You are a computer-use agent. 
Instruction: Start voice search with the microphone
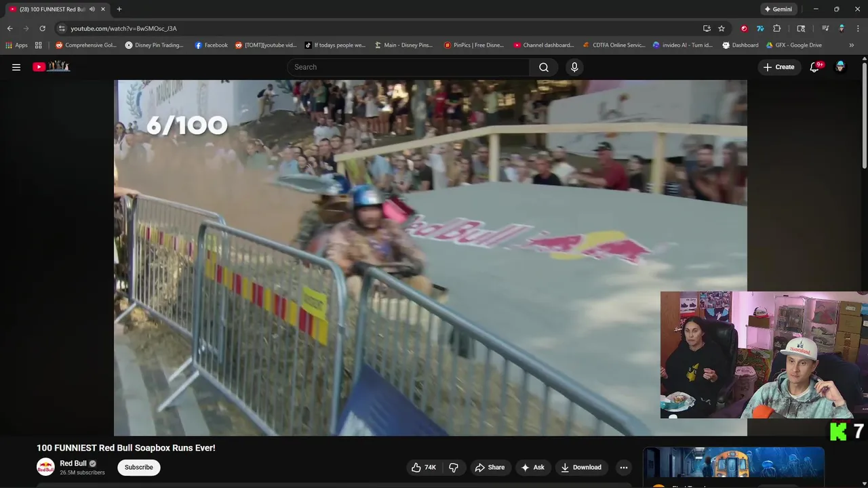point(574,67)
